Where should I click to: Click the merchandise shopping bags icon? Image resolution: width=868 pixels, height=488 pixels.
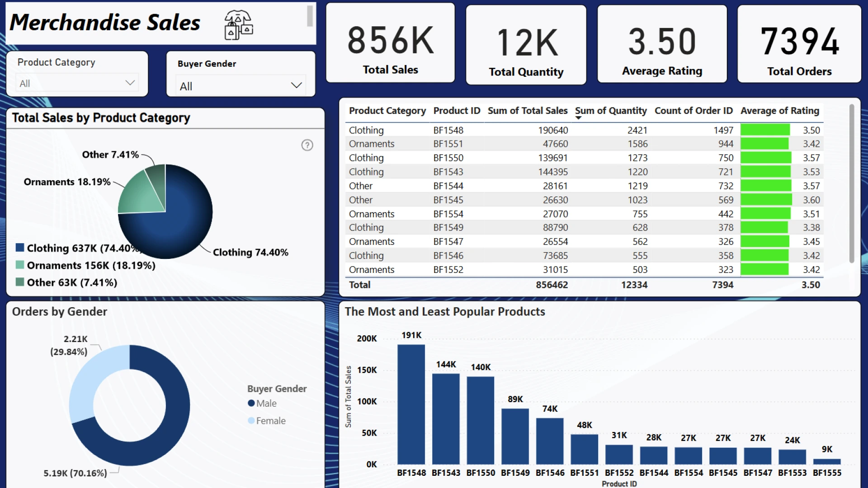[x=238, y=25]
